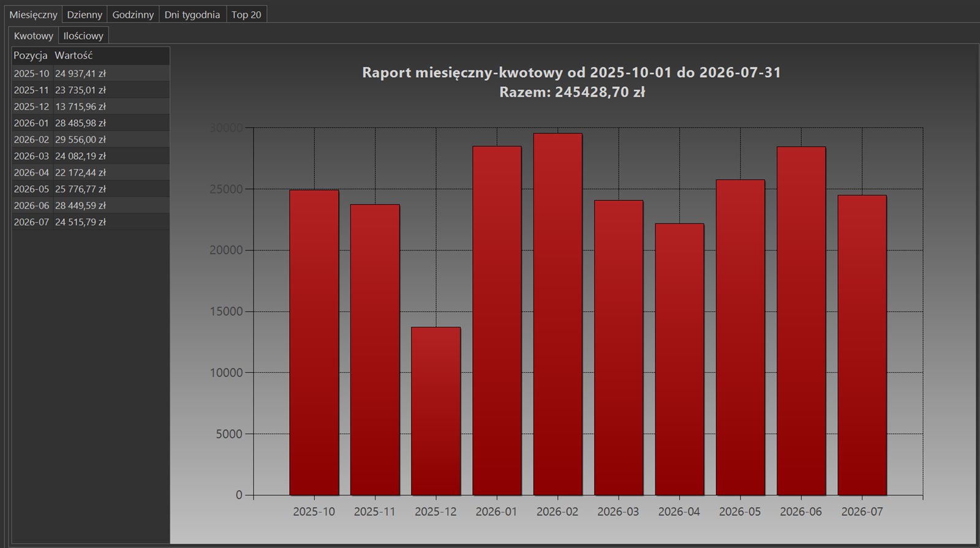
Task: Click the tallest bar for 2026-02
Action: pyautogui.click(x=558, y=314)
